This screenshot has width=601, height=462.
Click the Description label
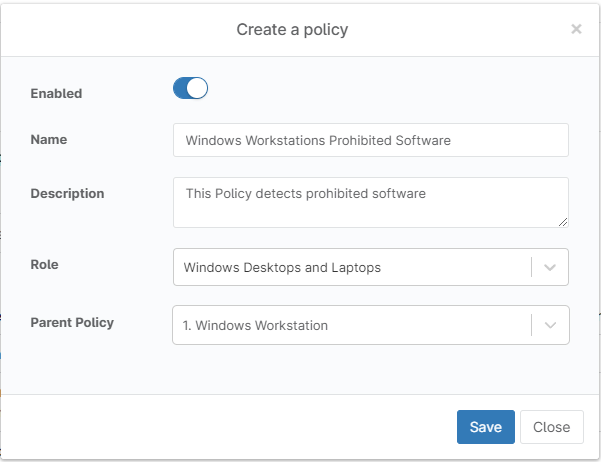(67, 194)
